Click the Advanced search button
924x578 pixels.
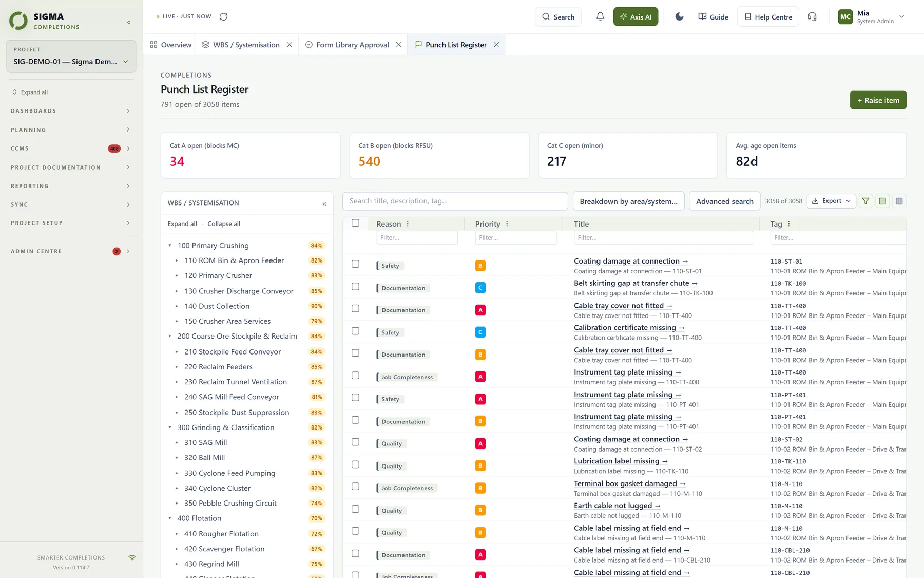click(724, 201)
